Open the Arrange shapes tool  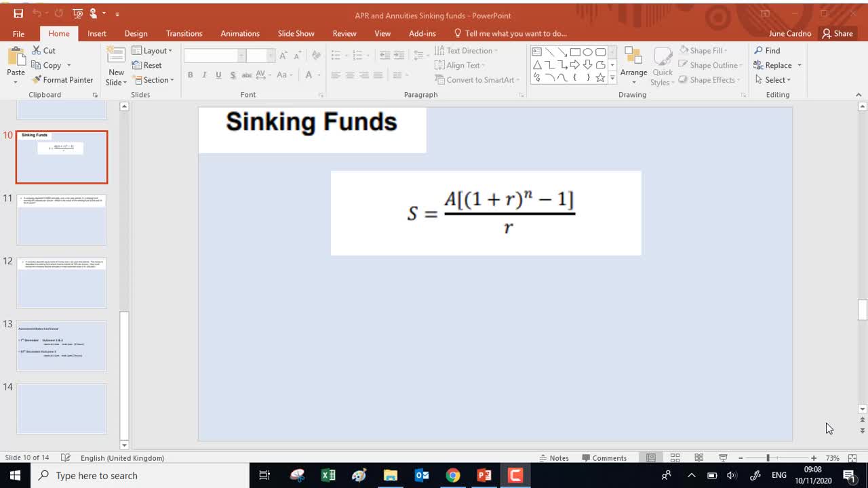pos(633,65)
